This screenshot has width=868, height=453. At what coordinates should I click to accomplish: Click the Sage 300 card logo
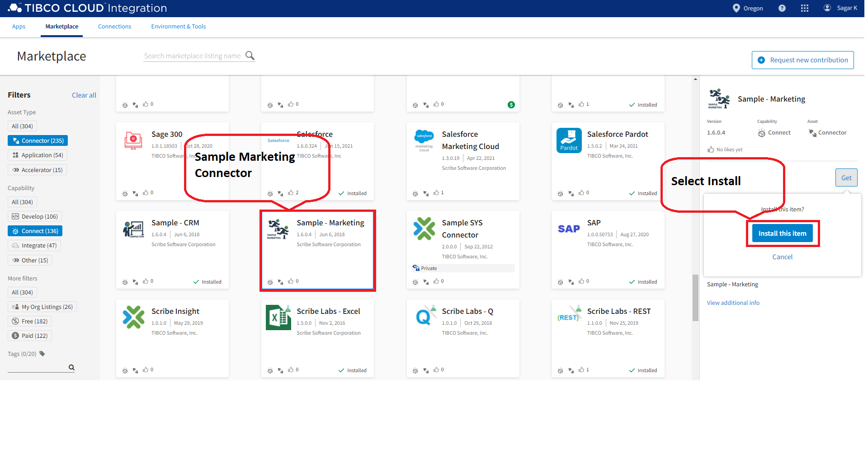coord(133,140)
